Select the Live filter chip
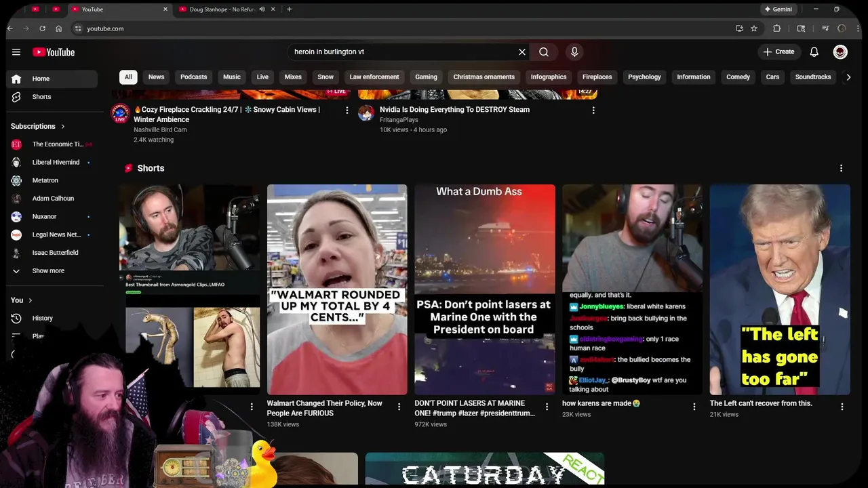The height and width of the screenshot is (488, 868). tap(262, 77)
